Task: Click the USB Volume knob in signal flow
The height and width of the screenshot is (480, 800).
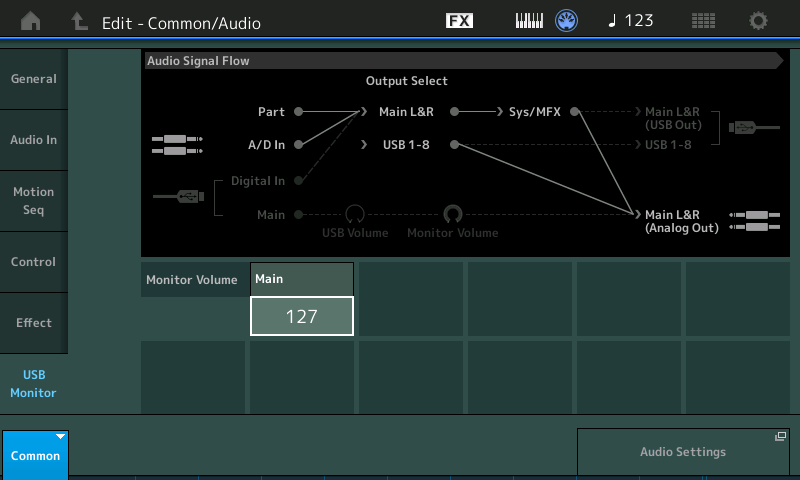Action: 354,214
